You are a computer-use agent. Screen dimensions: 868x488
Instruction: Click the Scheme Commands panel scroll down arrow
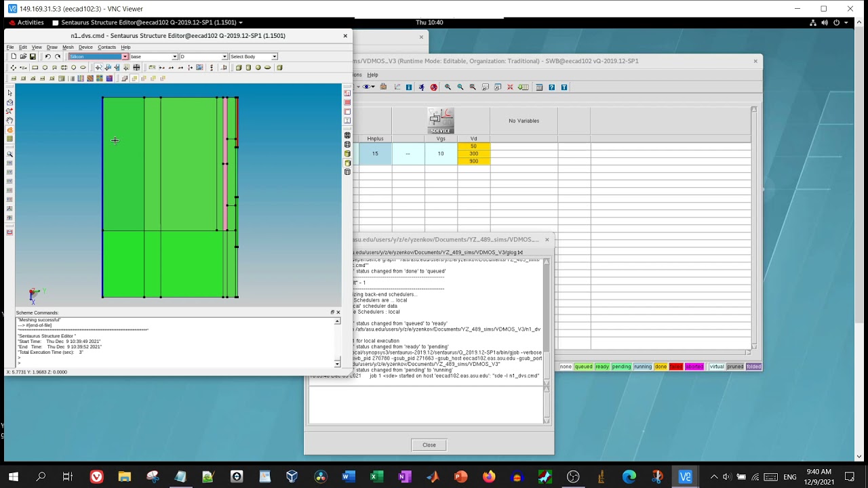coord(338,365)
